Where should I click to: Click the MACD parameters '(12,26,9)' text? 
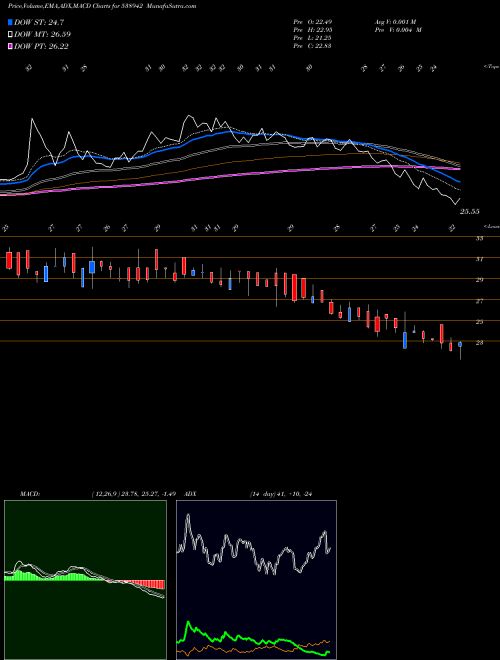(105, 494)
